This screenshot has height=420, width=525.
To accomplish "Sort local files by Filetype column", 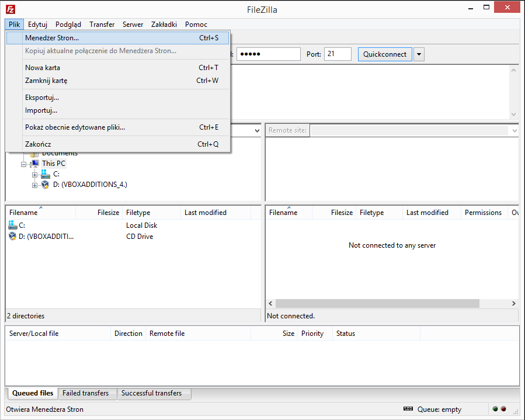I will point(152,213).
